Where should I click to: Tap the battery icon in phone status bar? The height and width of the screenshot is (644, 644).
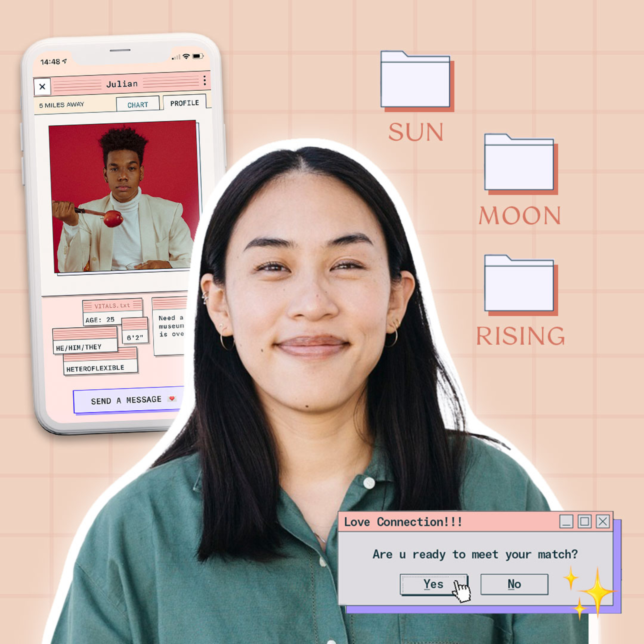click(198, 56)
